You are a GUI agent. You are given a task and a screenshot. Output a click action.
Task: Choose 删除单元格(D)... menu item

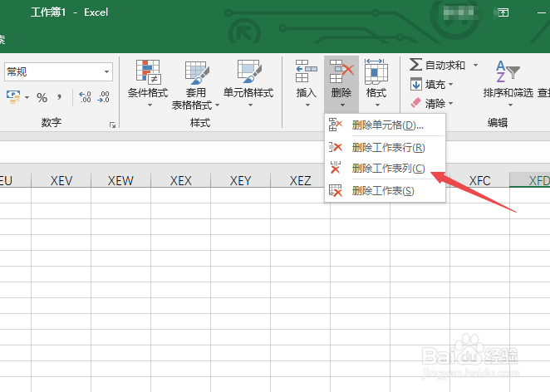[x=385, y=125]
